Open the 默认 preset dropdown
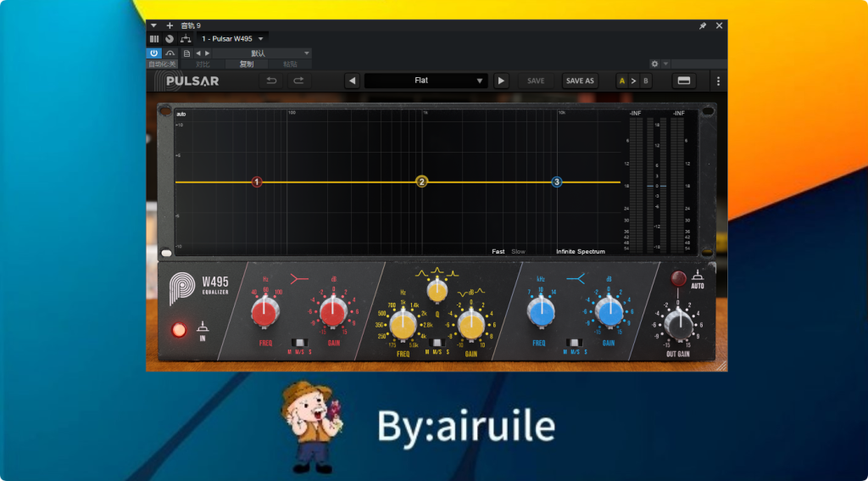This screenshot has width=868, height=481. tap(262, 53)
